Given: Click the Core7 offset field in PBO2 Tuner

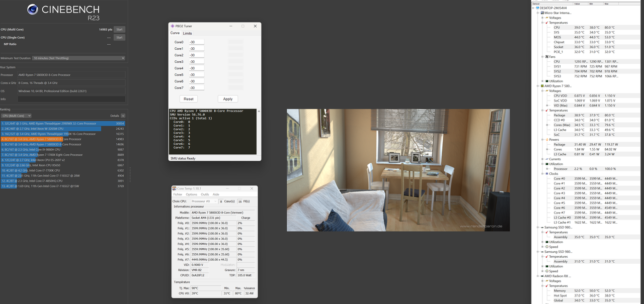Looking at the screenshot, I should [196, 88].
